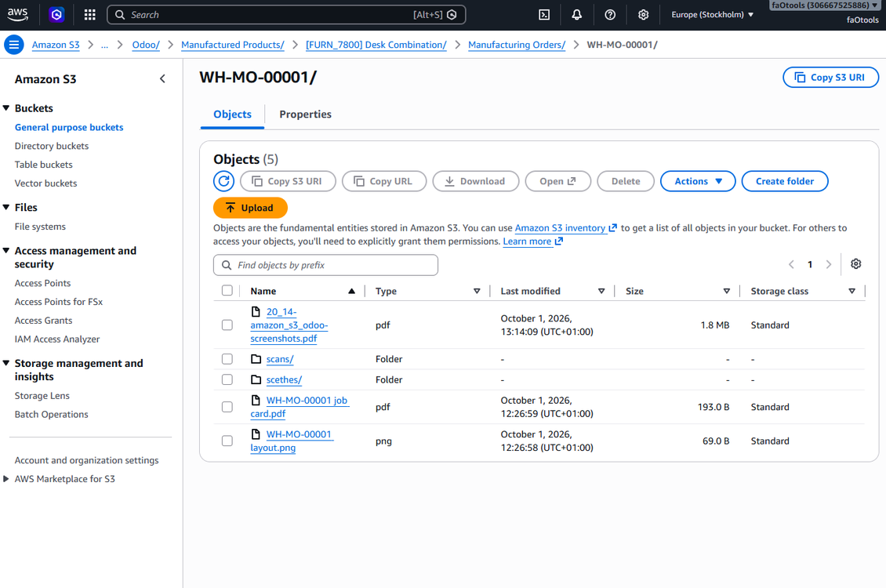886x588 pixels.
Task: Open the Europe (Stockholm) region dropdown
Action: click(x=713, y=15)
